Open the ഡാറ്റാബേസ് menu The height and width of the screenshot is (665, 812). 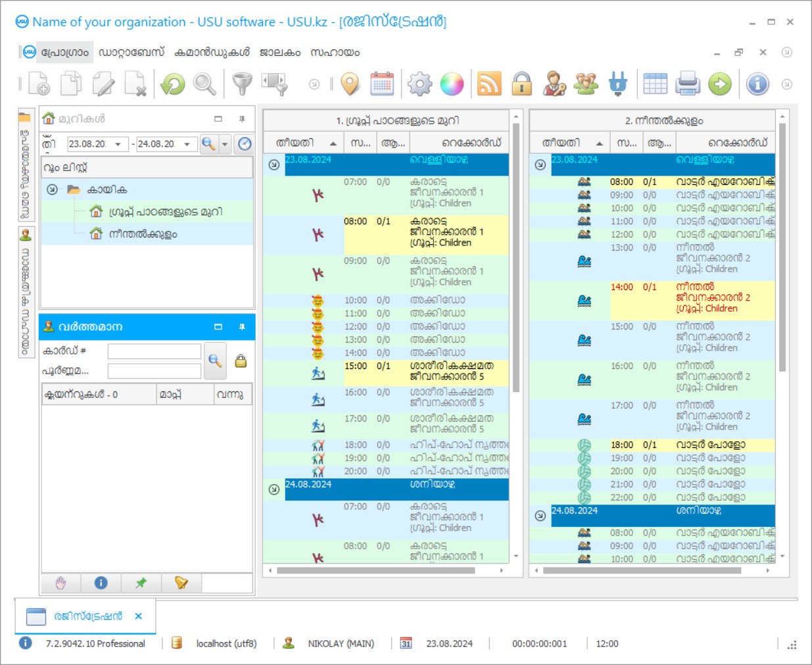pyautogui.click(x=131, y=53)
